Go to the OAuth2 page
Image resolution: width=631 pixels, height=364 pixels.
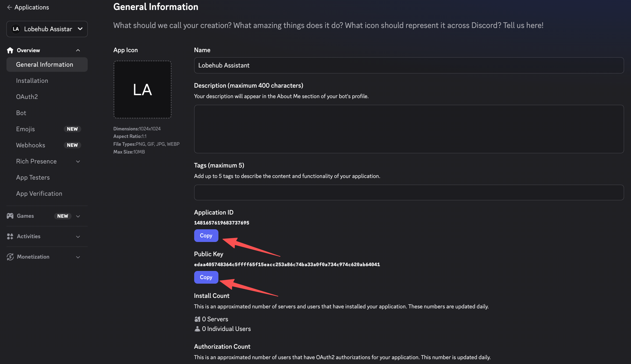point(27,97)
